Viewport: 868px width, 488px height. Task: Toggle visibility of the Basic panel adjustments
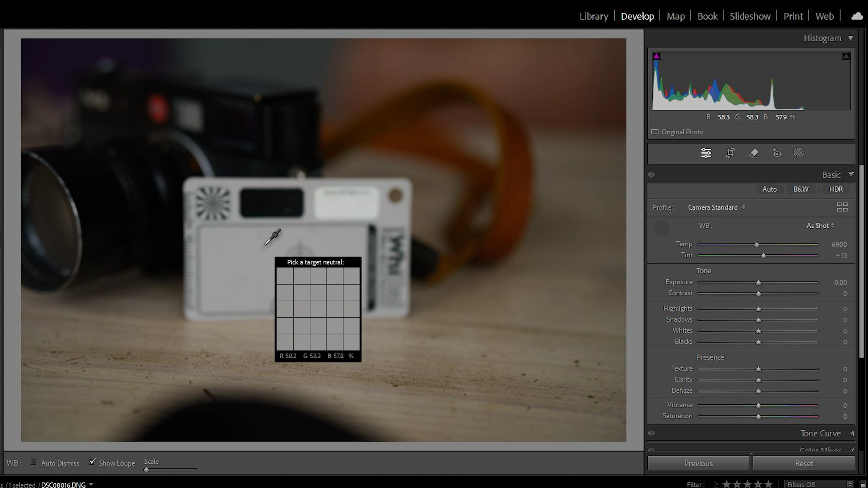click(651, 174)
